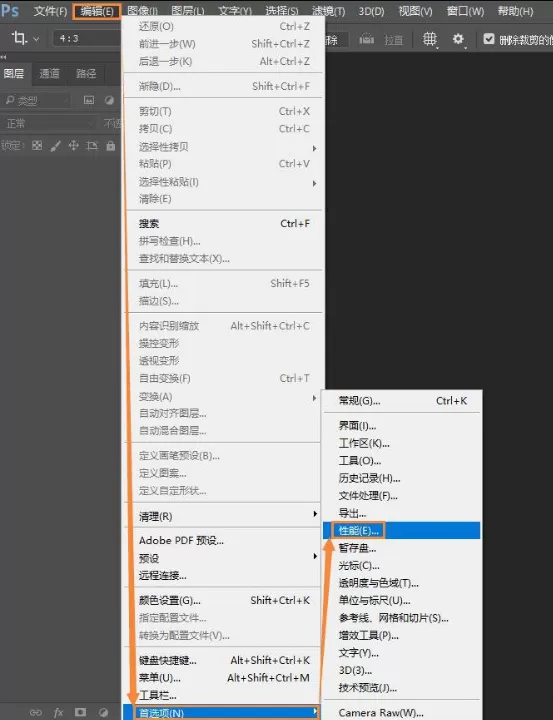
Task: Choose 光标(C)... preferences entry
Action: point(401,565)
